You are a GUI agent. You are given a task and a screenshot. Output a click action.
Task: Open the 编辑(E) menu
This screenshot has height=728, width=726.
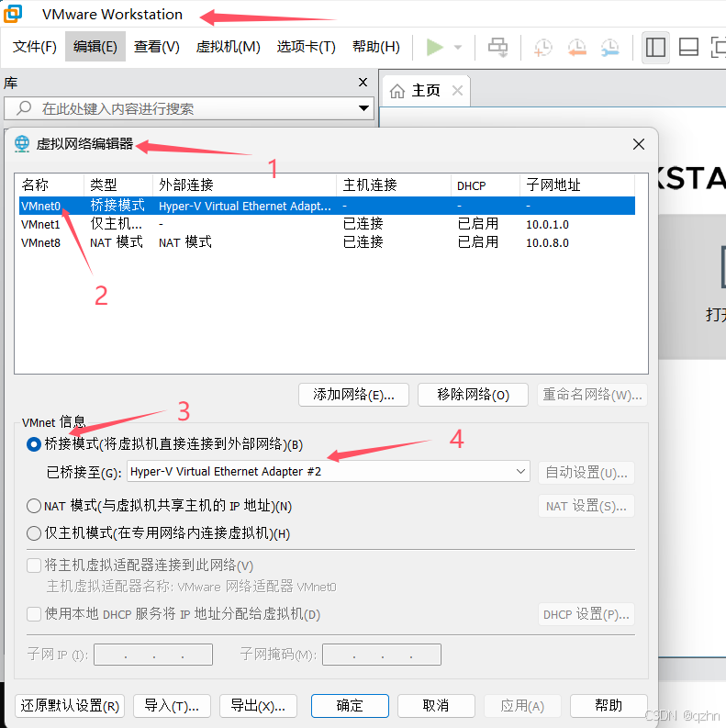pos(95,47)
